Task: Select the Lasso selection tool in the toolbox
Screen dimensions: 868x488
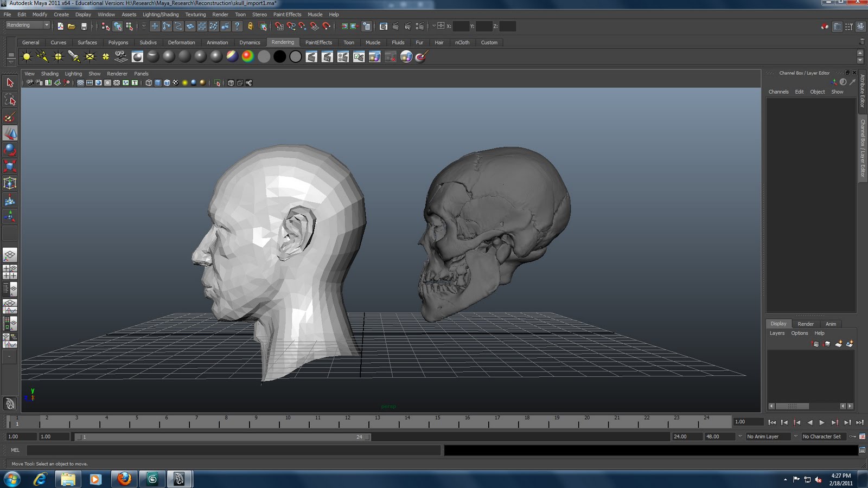Action: click(10, 99)
